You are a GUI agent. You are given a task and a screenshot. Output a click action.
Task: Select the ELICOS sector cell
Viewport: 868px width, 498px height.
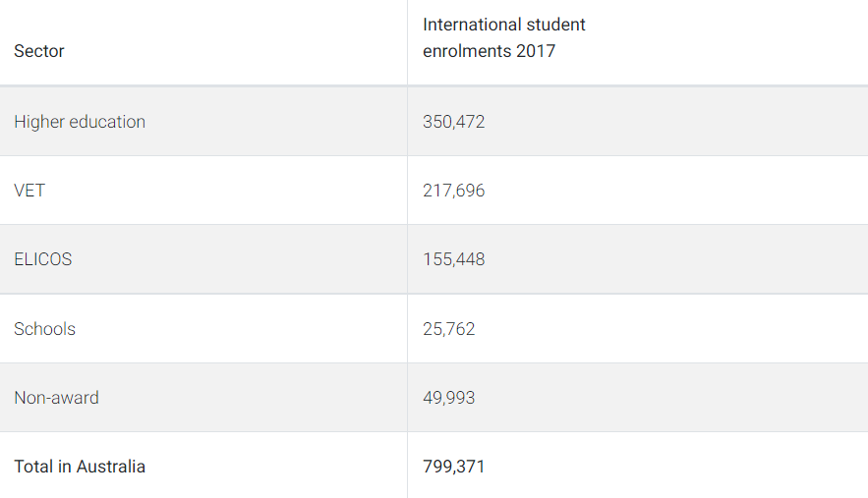43,259
